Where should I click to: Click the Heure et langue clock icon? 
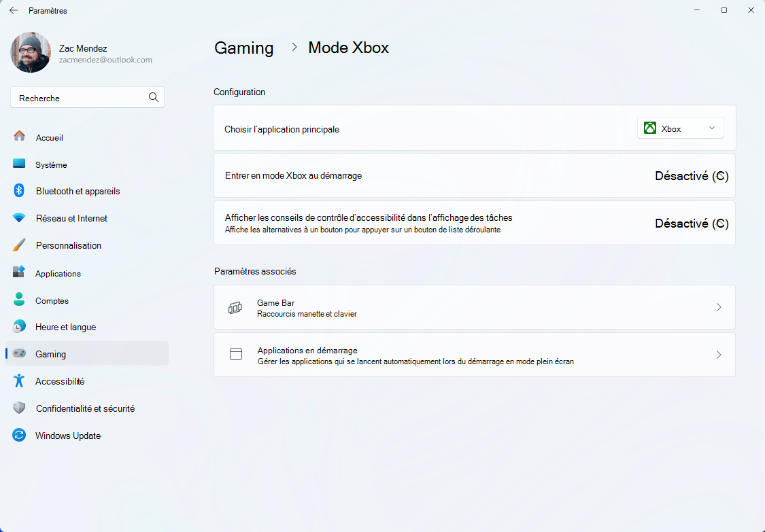19,326
